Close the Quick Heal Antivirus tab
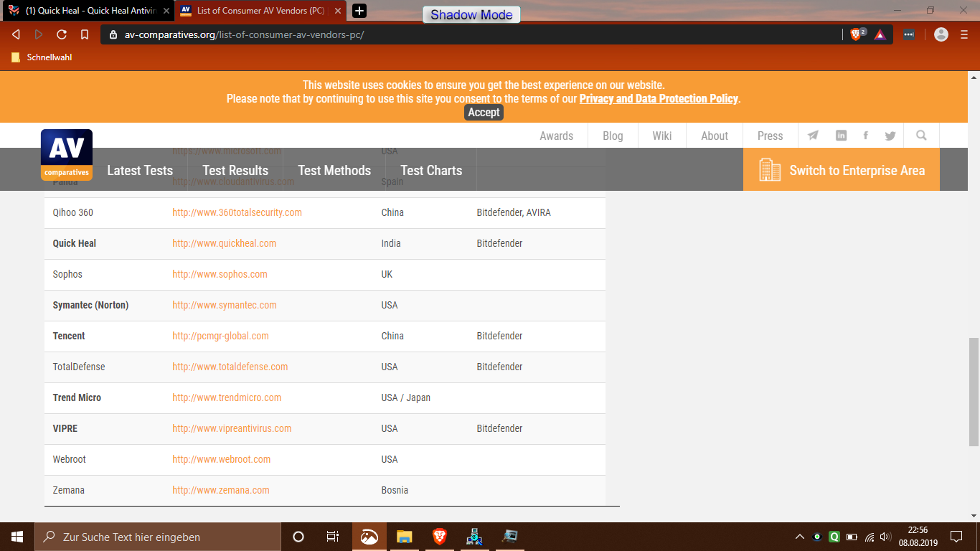Screen dimensions: 980x551 [166, 11]
